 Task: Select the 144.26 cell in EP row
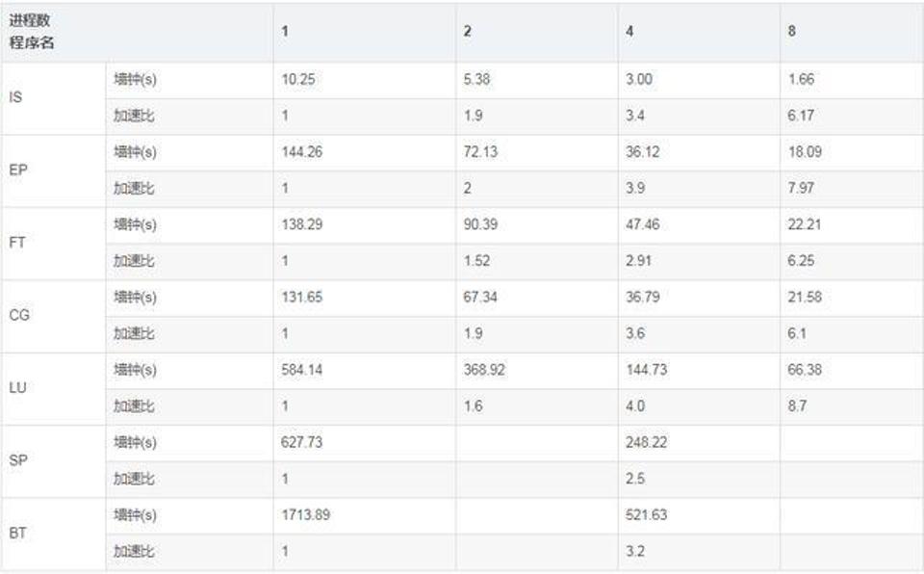click(364, 153)
